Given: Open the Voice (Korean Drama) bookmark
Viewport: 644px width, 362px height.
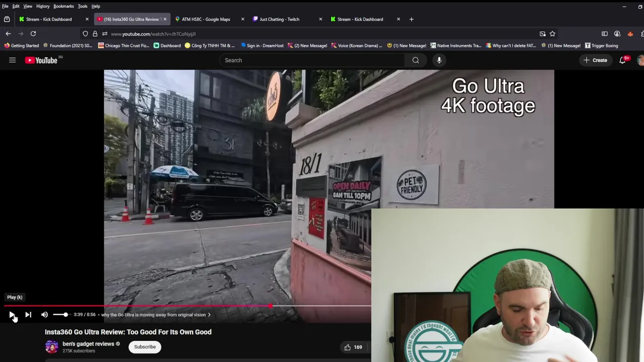Looking at the screenshot, I should coord(356,46).
